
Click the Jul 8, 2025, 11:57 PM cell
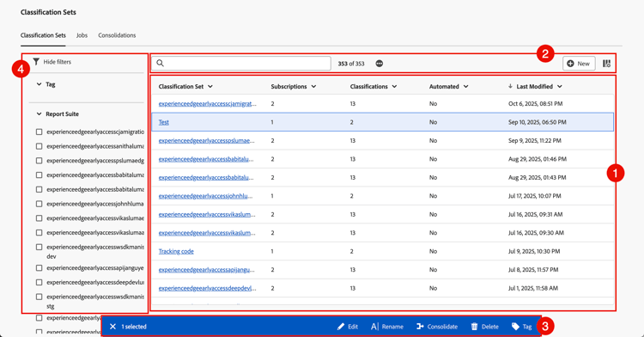[533, 270]
